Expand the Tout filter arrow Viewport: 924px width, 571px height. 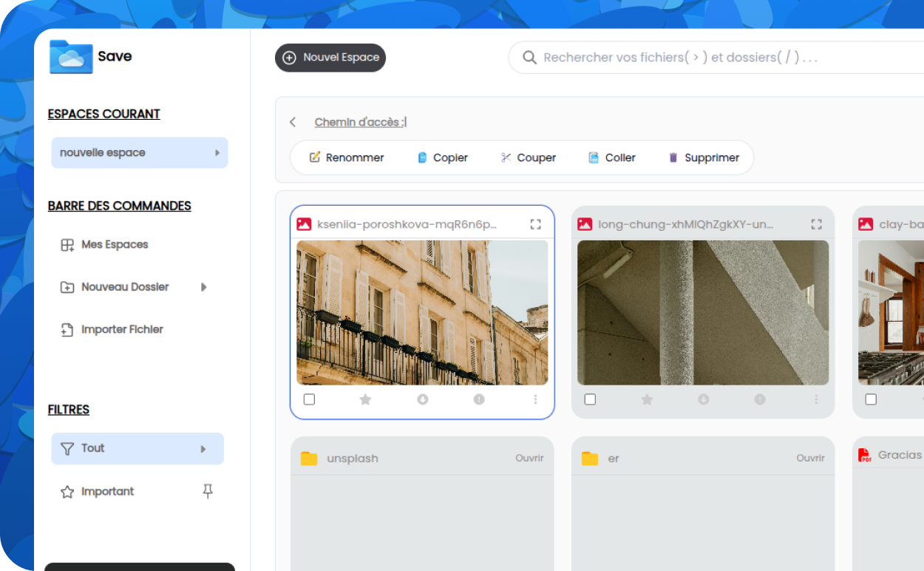point(203,449)
